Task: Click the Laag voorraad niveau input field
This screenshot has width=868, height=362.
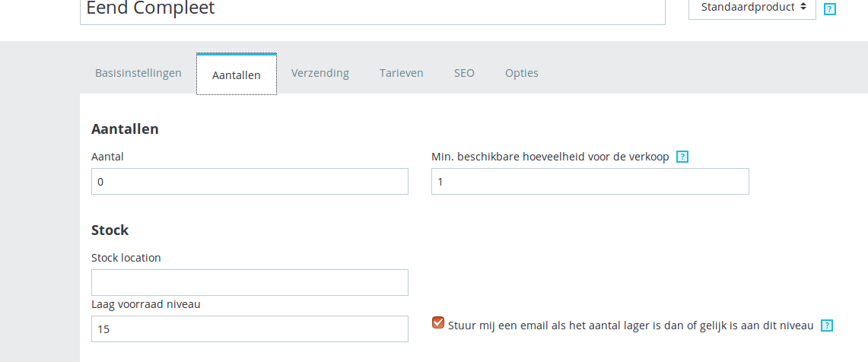Action: [x=250, y=329]
